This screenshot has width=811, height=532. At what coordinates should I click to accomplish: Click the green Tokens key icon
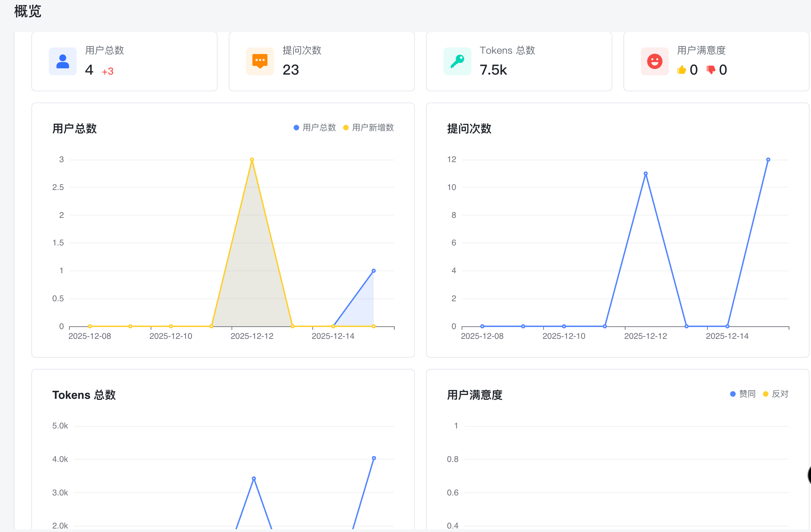(457, 61)
